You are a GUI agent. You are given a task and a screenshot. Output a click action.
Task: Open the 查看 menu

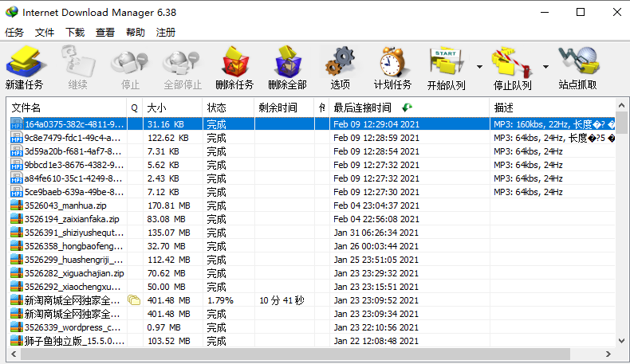(105, 33)
